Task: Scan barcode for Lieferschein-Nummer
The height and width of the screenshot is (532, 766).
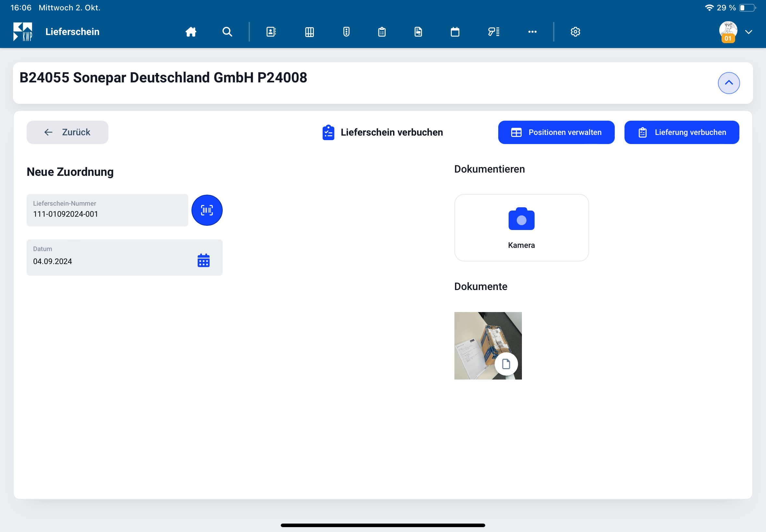Action: 207,210
